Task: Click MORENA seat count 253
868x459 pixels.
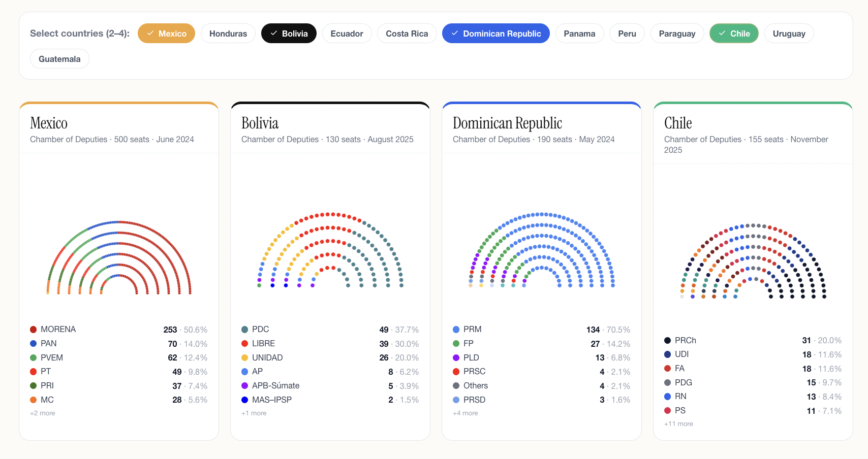Action: pos(170,330)
